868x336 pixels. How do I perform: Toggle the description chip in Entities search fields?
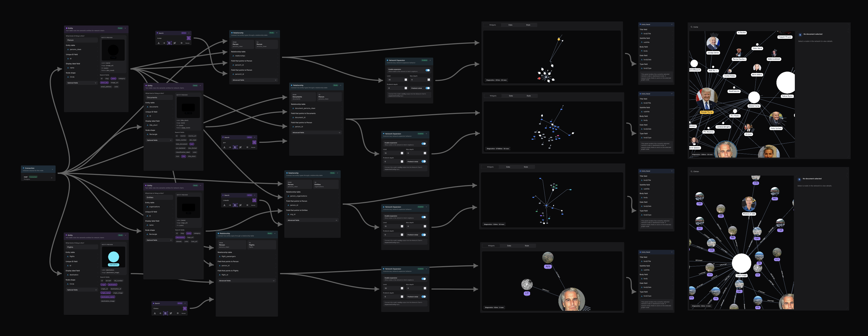(x=180, y=237)
